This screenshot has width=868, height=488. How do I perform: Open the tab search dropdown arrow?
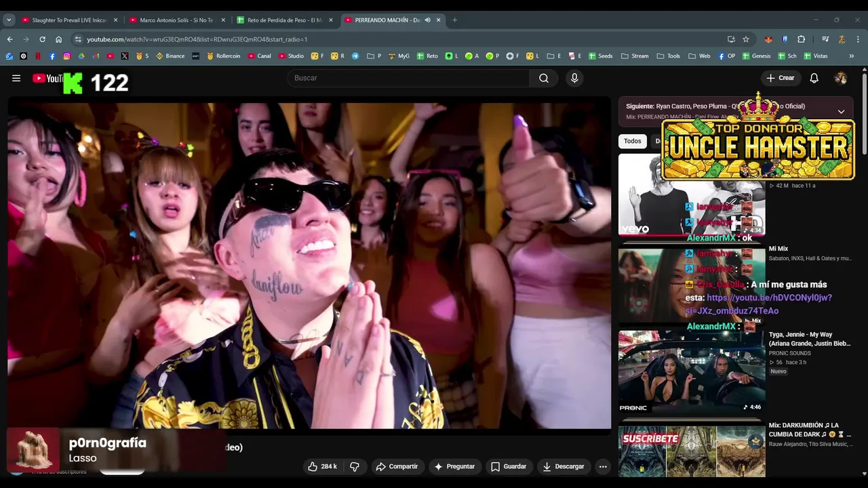pos(9,20)
